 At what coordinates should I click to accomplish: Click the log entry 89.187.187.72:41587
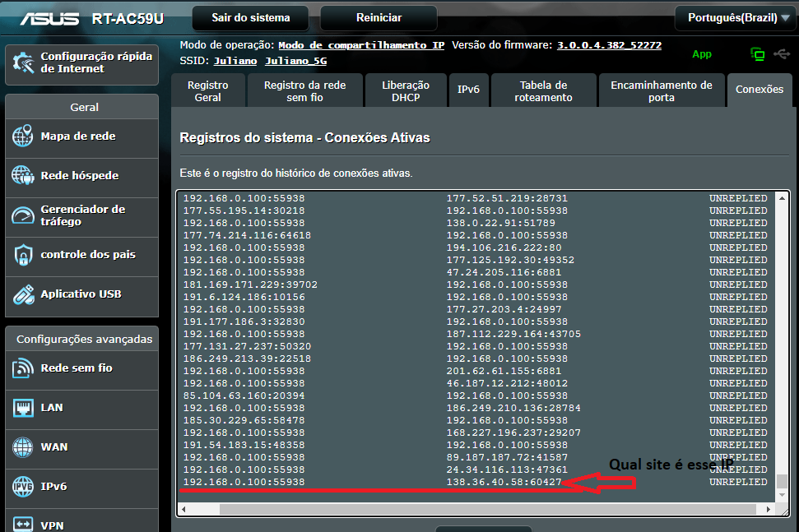pyautogui.click(x=507, y=458)
